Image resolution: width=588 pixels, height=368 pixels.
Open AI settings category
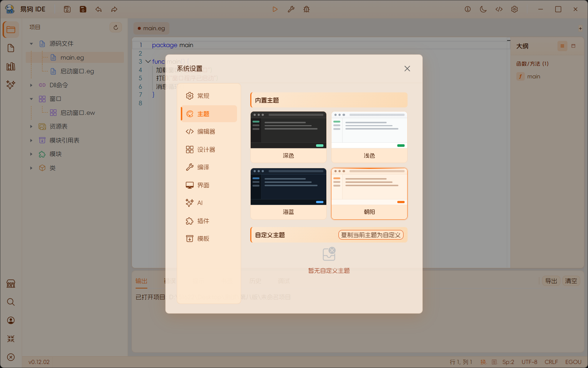coord(209,203)
